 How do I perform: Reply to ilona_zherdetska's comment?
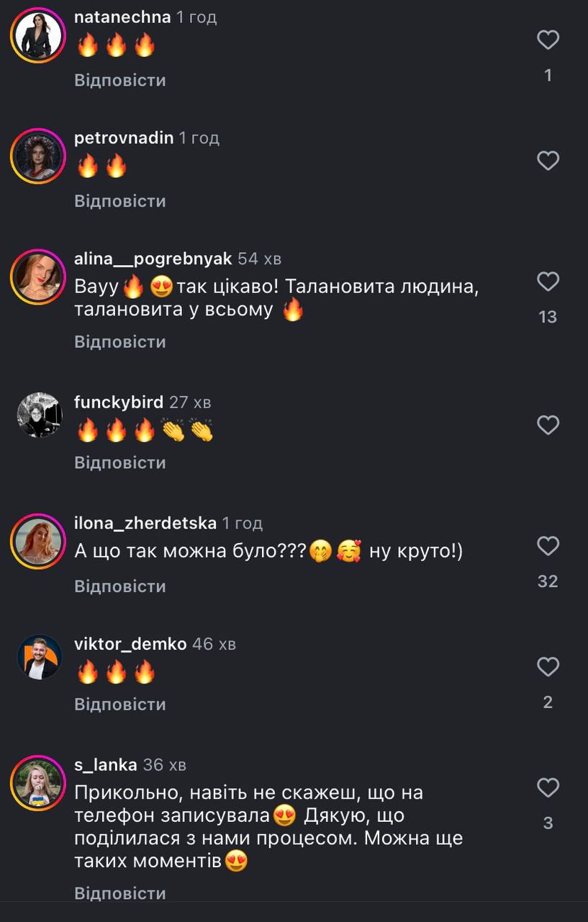(120, 586)
